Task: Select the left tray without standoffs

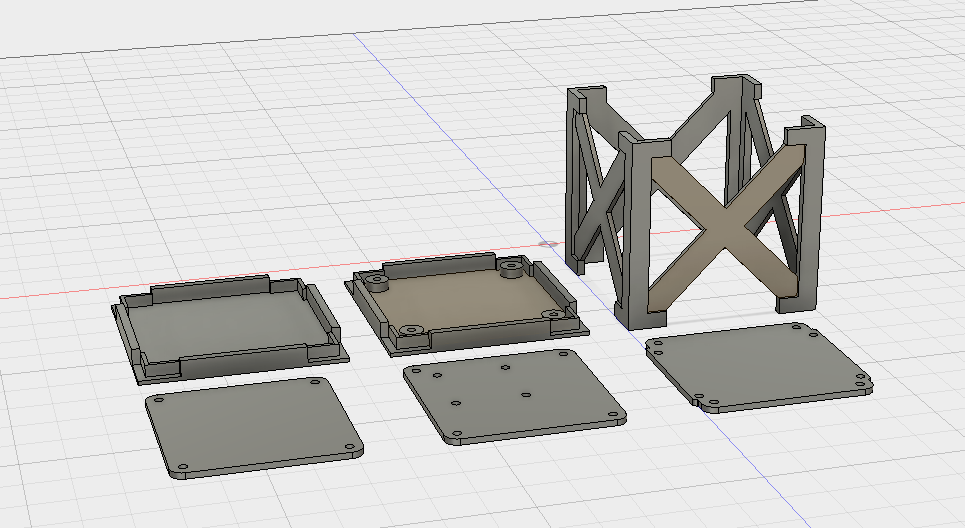Action: [x=230, y=329]
